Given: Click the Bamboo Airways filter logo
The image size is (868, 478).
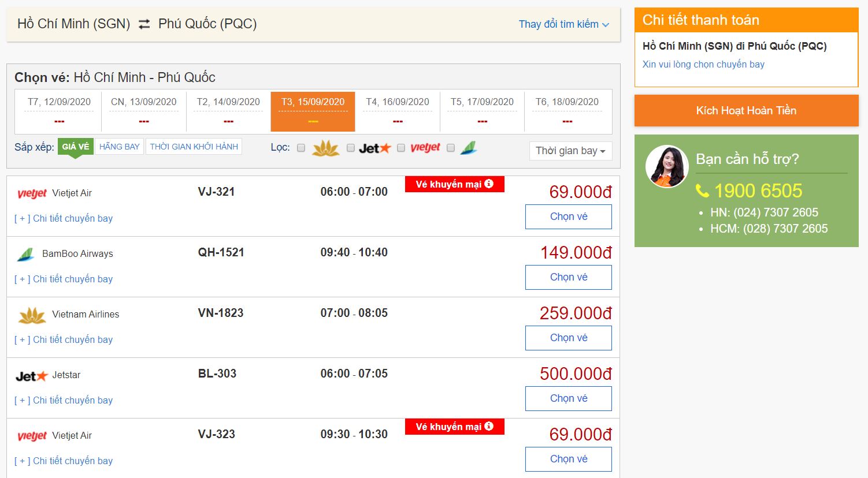Looking at the screenshot, I should 469,148.
